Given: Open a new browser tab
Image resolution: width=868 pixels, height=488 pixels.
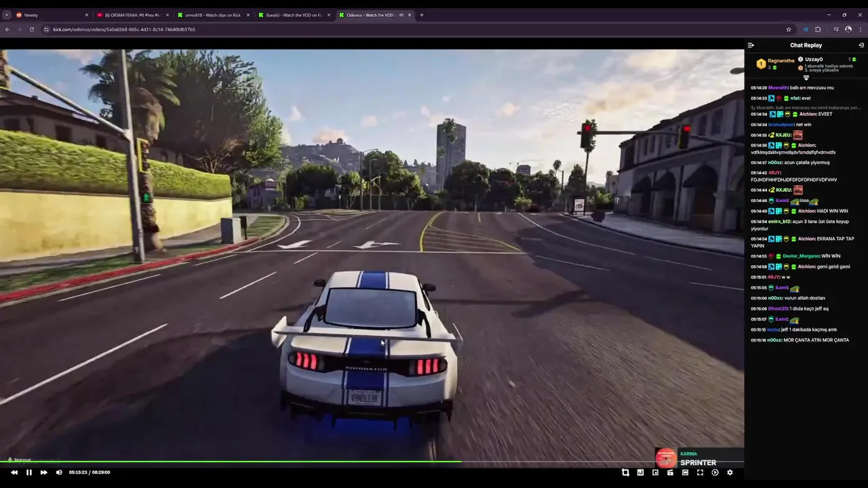Looking at the screenshot, I should click(x=422, y=15).
